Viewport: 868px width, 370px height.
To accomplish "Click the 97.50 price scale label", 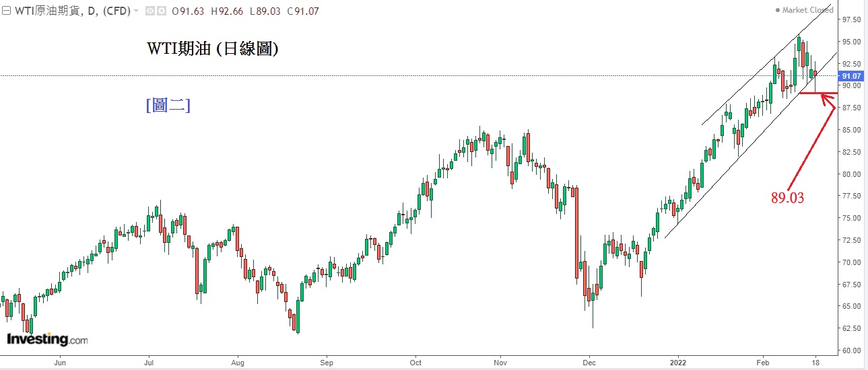I will [x=851, y=20].
